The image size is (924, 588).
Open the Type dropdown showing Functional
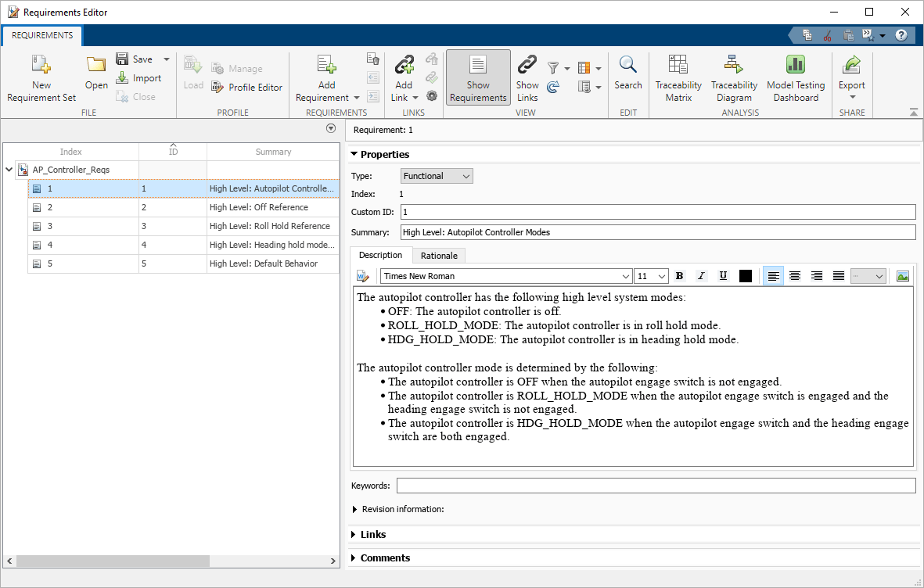[436, 176]
